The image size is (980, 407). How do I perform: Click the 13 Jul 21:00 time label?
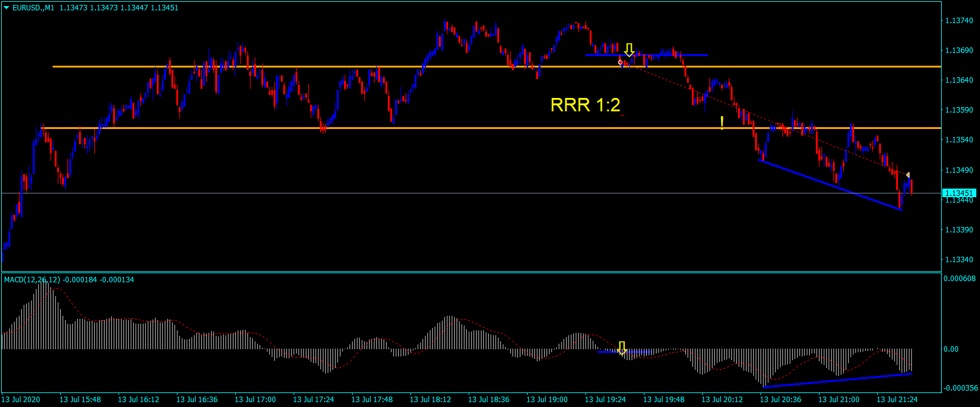click(839, 400)
